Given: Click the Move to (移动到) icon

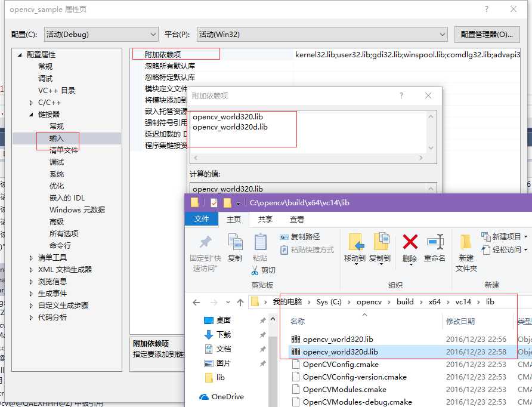Looking at the screenshot, I should [355, 242].
